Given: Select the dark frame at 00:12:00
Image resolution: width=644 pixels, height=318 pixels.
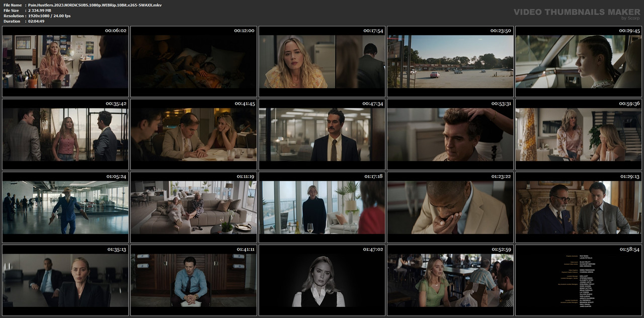Looking at the screenshot, I should pyautogui.click(x=194, y=61).
